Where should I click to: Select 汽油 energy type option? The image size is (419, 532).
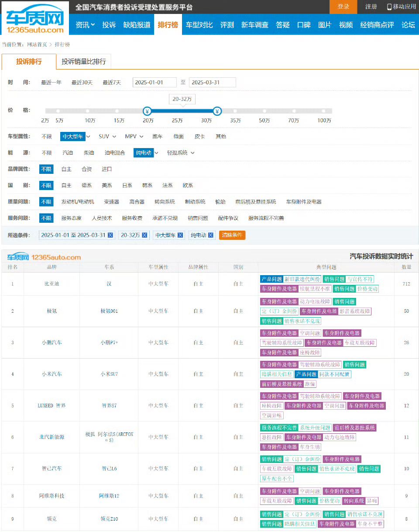(x=68, y=153)
